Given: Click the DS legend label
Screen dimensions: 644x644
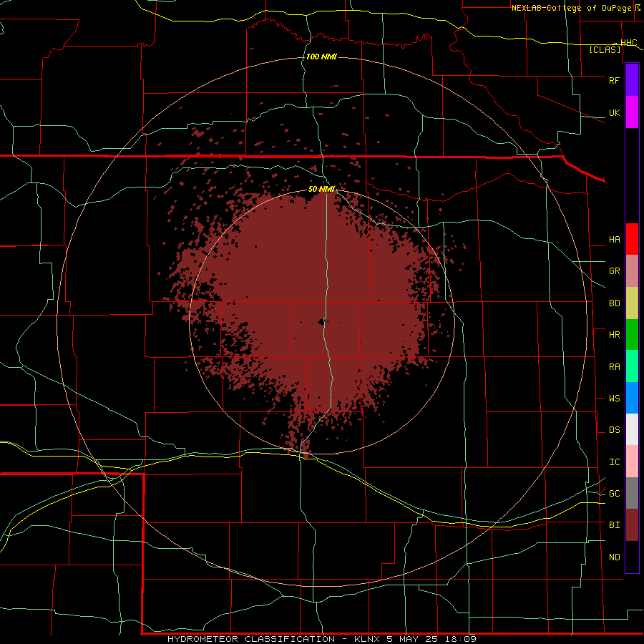Looking at the screenshot, I should pos(614,430).
